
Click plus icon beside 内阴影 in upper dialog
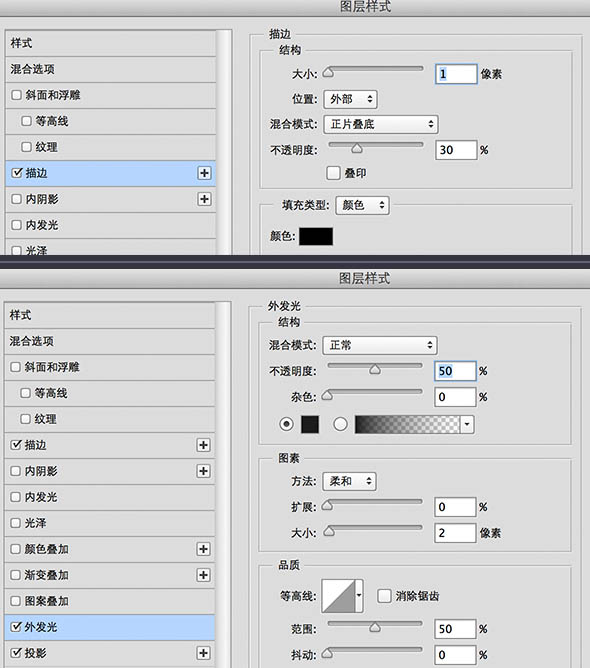204,199
